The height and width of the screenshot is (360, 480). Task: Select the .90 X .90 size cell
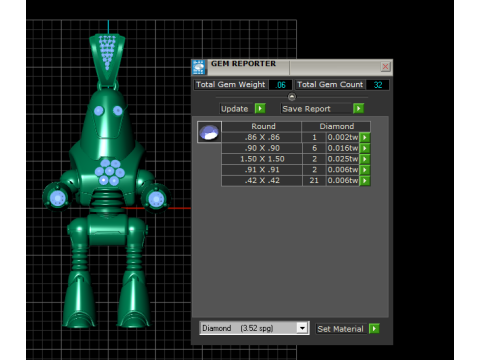262,148
